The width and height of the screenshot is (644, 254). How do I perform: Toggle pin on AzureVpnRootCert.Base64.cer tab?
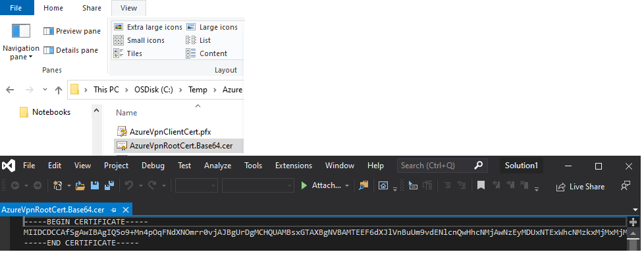pos(114,210)
